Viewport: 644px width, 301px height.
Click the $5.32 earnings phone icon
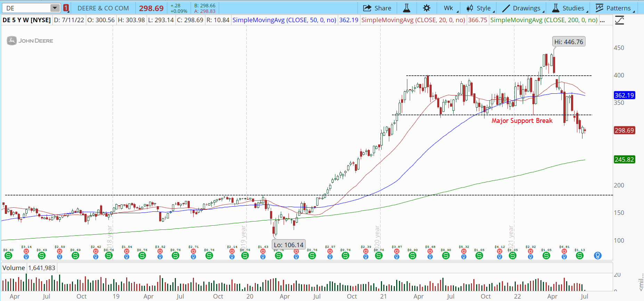pyautogui.click(x=464, y=251)
